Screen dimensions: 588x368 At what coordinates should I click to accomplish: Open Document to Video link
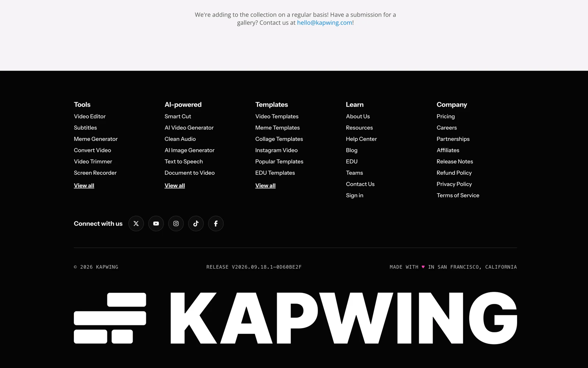pos(190,173)
